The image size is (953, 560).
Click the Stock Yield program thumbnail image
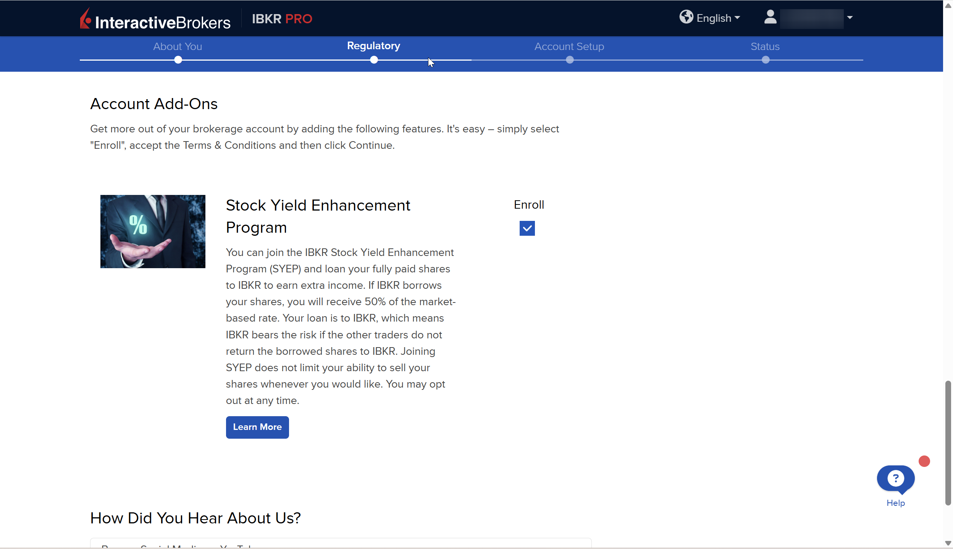pos(153,232)
